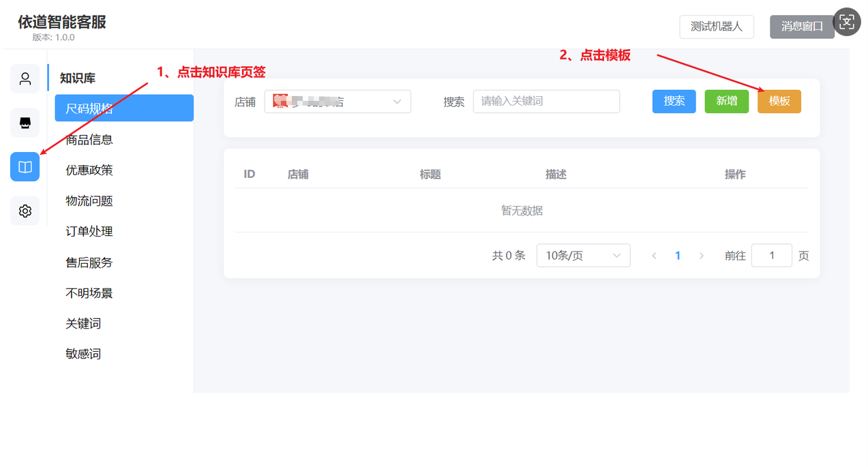The image size is (868, 467).
Task: Open the settings gear icon
Action: coord(25,211)
